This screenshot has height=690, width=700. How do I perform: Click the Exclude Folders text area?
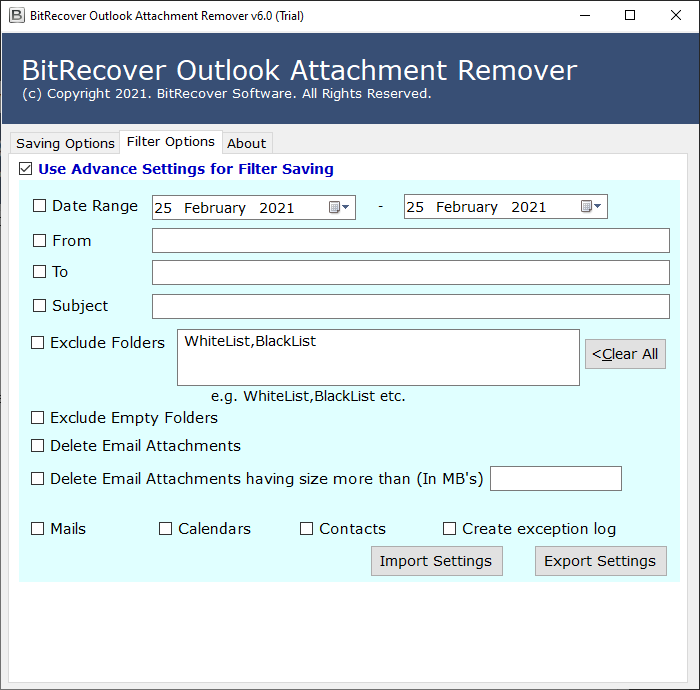pos(378,357)
